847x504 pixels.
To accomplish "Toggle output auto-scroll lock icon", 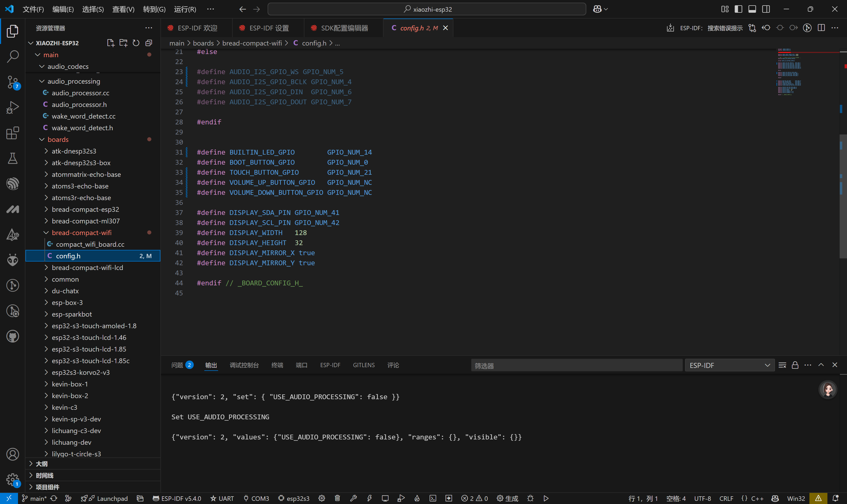I will click(x=795, y=365).
